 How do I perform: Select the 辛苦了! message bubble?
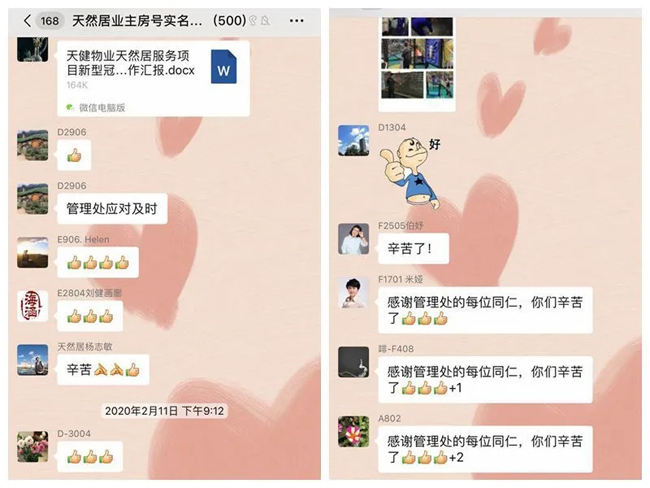(x=413, y=248)
